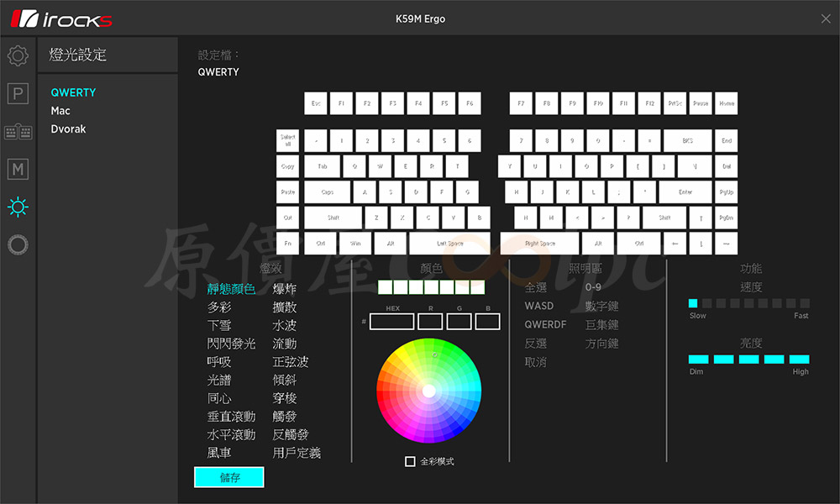Click the Esc key on keyboard layout
Viewport: 840px width, 504px height.
(316, 103)
